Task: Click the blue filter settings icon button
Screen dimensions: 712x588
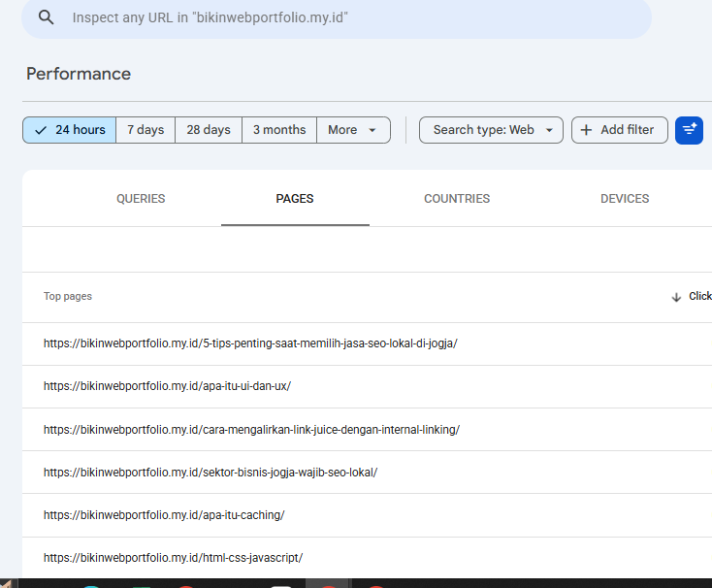Action: point(689,130)
